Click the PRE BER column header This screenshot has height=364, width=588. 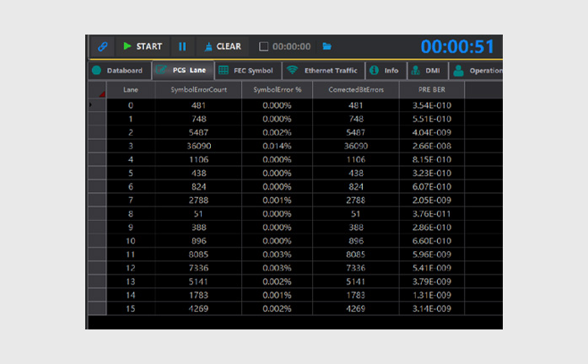[432, 90]
